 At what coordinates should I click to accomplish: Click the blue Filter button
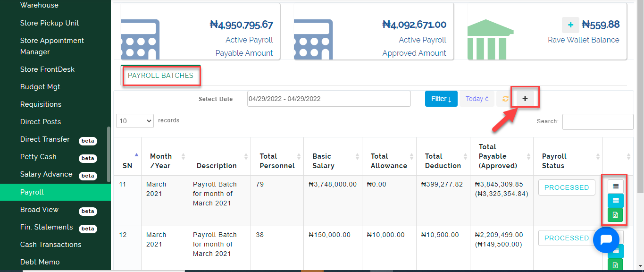(441, 99)
